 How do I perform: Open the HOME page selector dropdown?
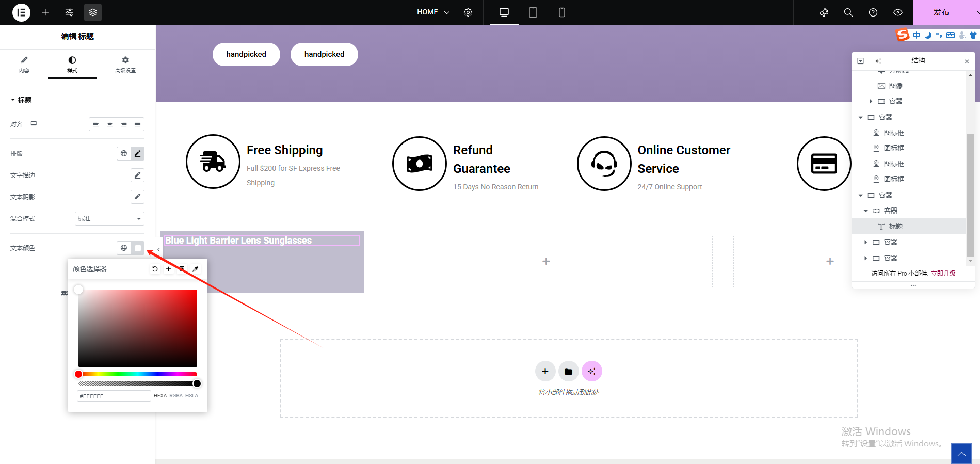point(433,12)
